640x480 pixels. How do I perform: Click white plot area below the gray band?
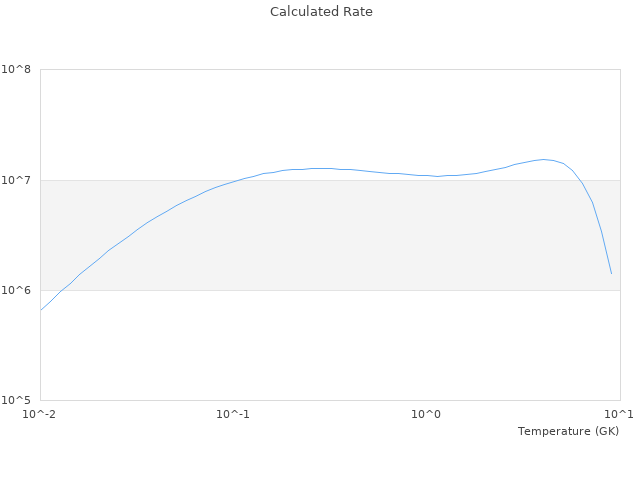(330, 350)
